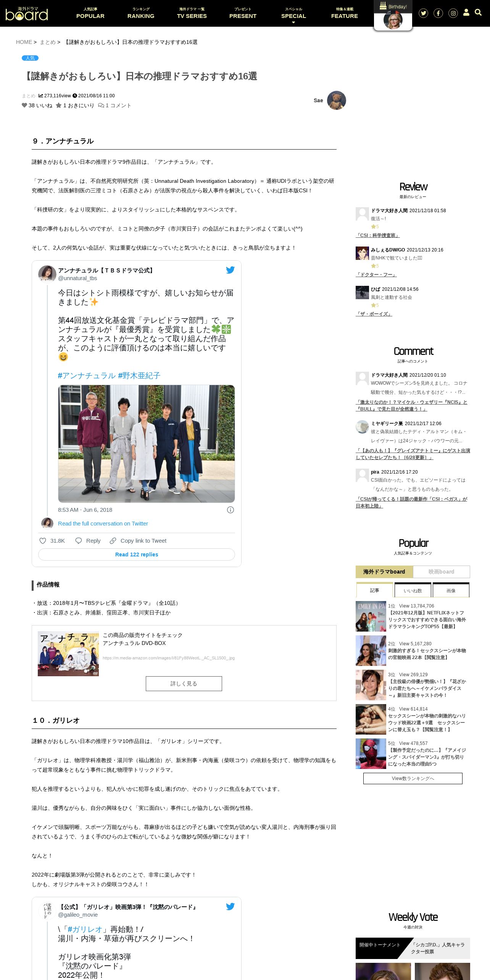Open comment article link about CSI：ベガス
The height and width of the screenshot is (980, 490).
click(411, 503)
